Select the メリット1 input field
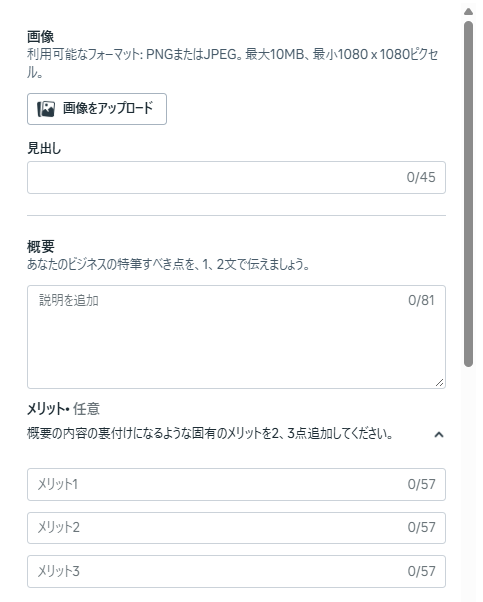Screen dimensions: 483x602 (x=236, y=484)
